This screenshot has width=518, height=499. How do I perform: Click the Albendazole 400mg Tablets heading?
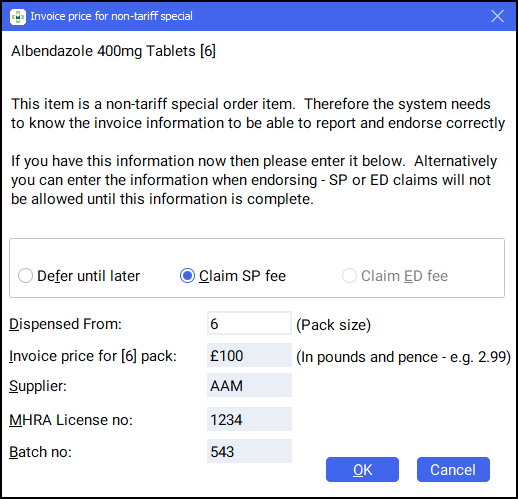[113, 51]
